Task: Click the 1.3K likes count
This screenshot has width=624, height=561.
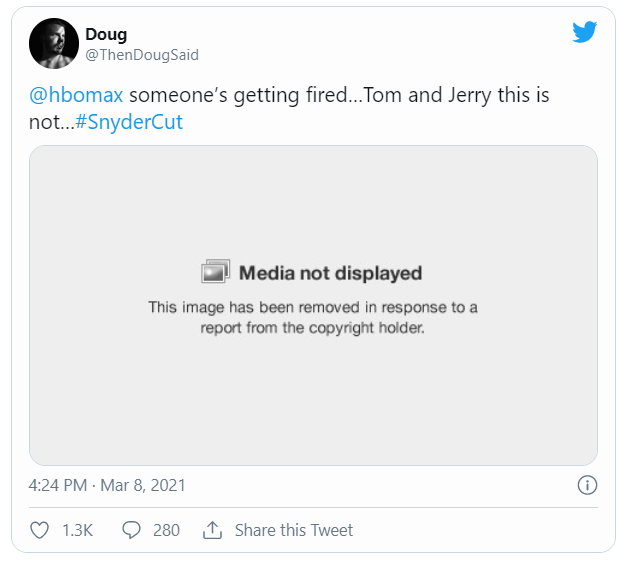Action: coord(77,530)
